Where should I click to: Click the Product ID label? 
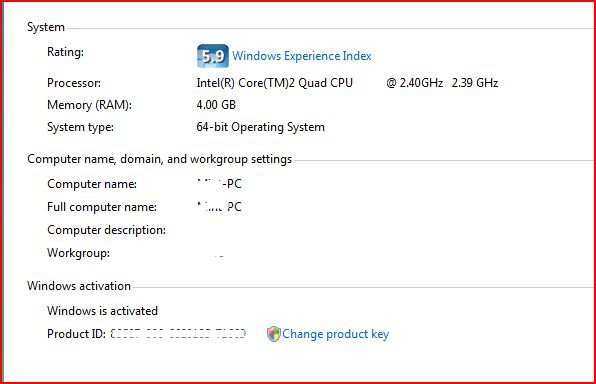76,334
